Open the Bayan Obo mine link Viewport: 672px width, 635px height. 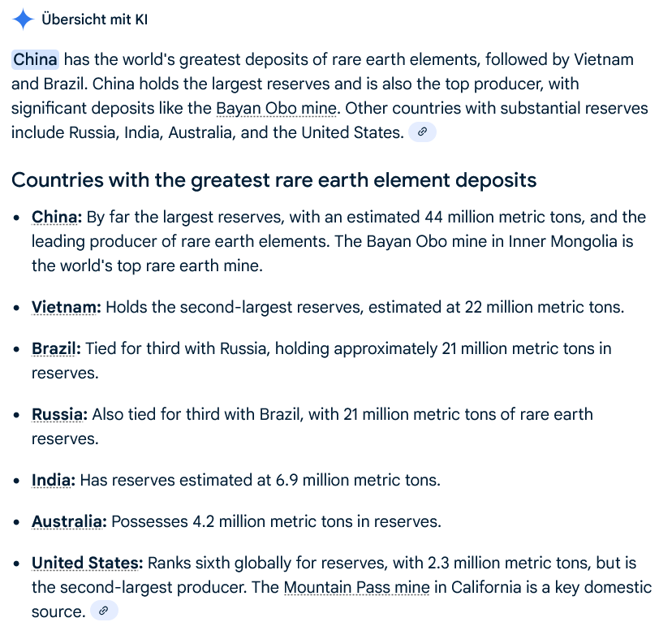tap(276, 108)
